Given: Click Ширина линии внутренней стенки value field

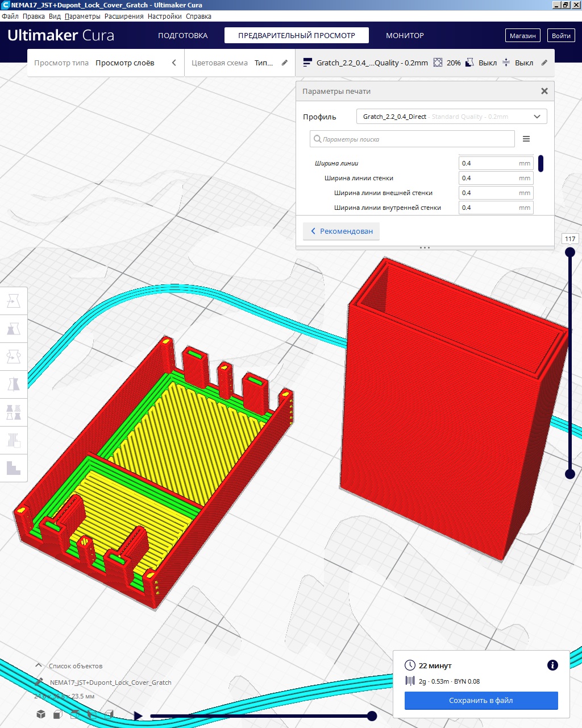Looking at the screenshot, I should pos(496,208).
